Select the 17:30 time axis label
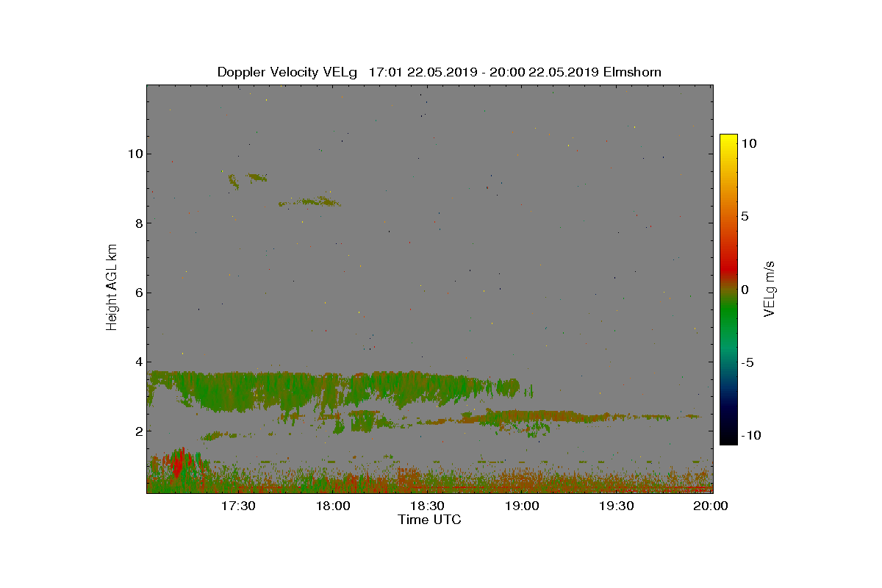Viewport: 882px width, 588px height. (x=238, y=506)
